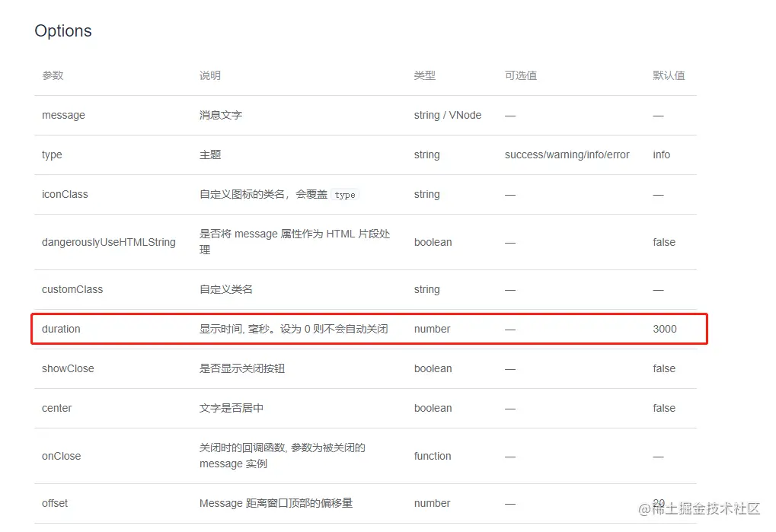Click the offset parameter name
The width and height of the screenshot is (776, 532).
[54, 503]
